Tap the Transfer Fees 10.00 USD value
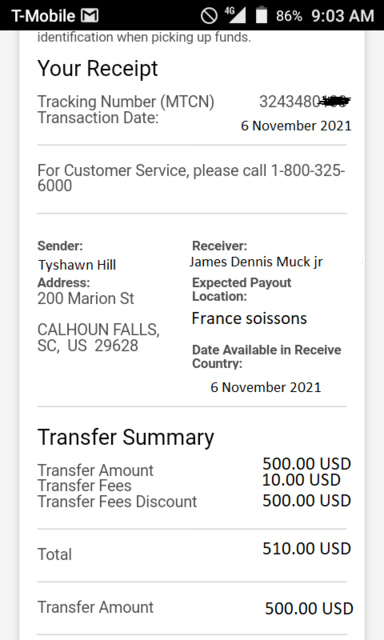Image resolution: width=384 pixels, height=640 pixels. [301, 480]
